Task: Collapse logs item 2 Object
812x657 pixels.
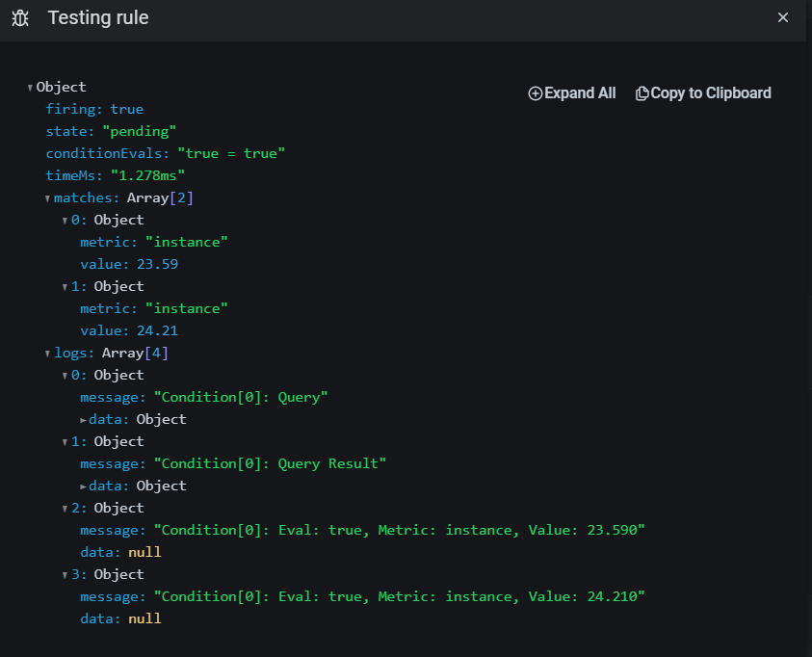Action: (x=65, y=509)
